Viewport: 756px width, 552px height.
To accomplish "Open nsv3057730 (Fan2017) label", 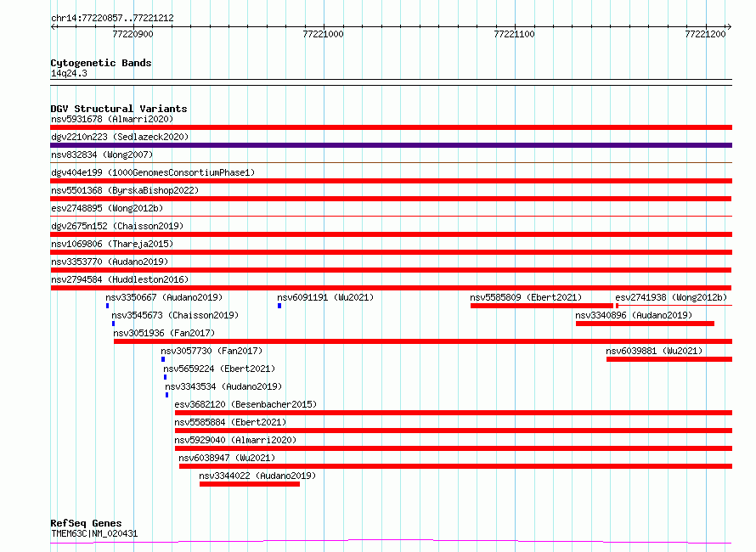I will click(212, 351).
